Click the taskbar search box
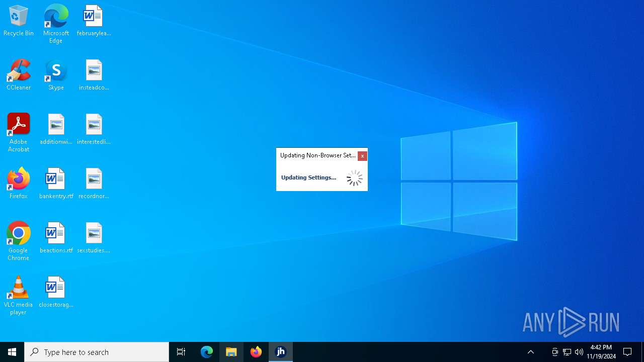This screenshot has height=362, width=644. coord(97,352)
